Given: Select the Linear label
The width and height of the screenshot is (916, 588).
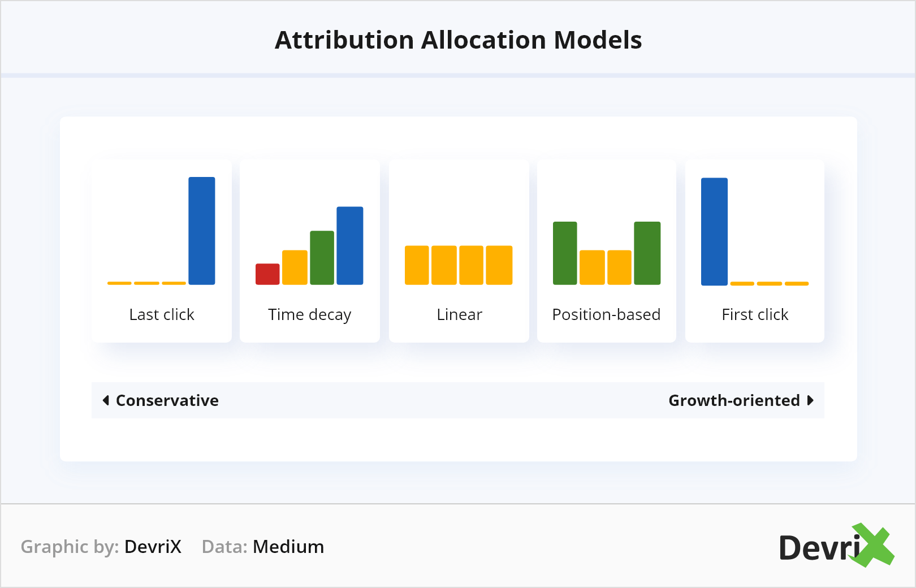Looking at the screenshot, I should pyautogui.click(x=459, y=314).
